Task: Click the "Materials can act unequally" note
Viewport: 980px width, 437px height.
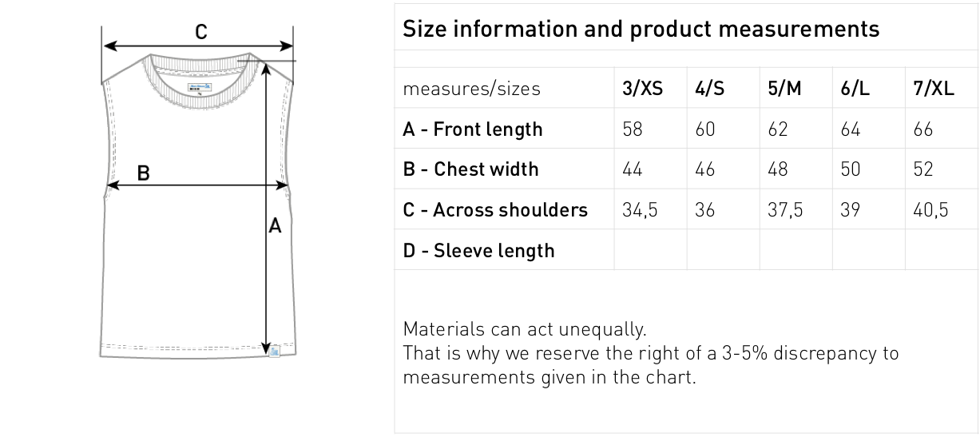Action: pos(524,328)
